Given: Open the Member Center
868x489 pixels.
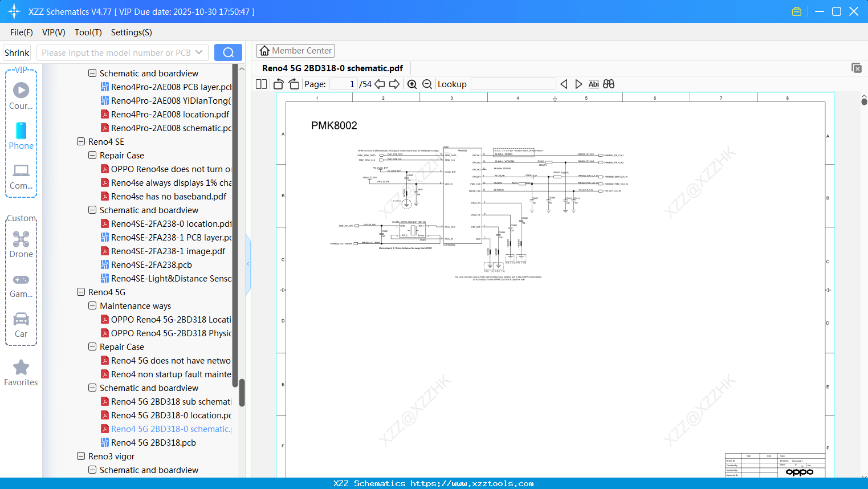Looking at the screenshot, I should click(295, 51).
